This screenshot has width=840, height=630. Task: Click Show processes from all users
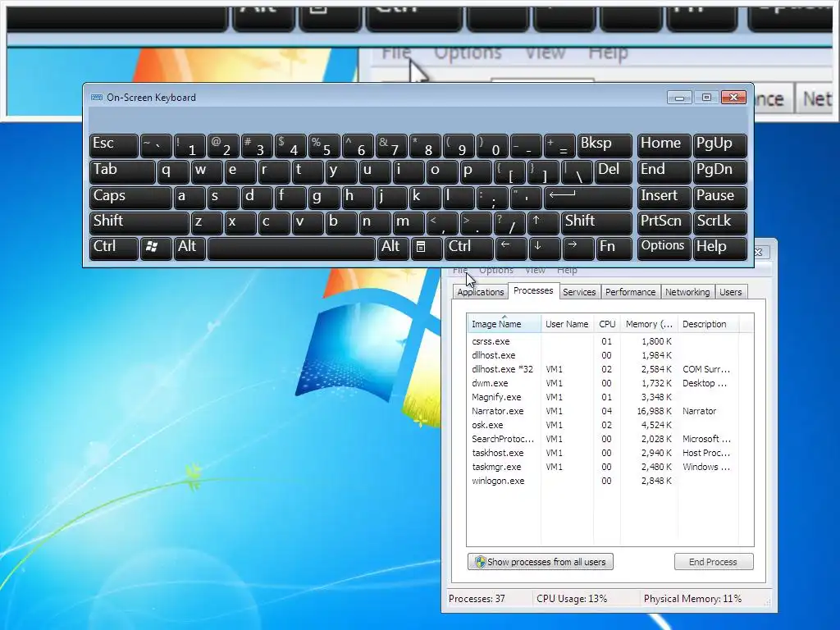coord(541,561)
